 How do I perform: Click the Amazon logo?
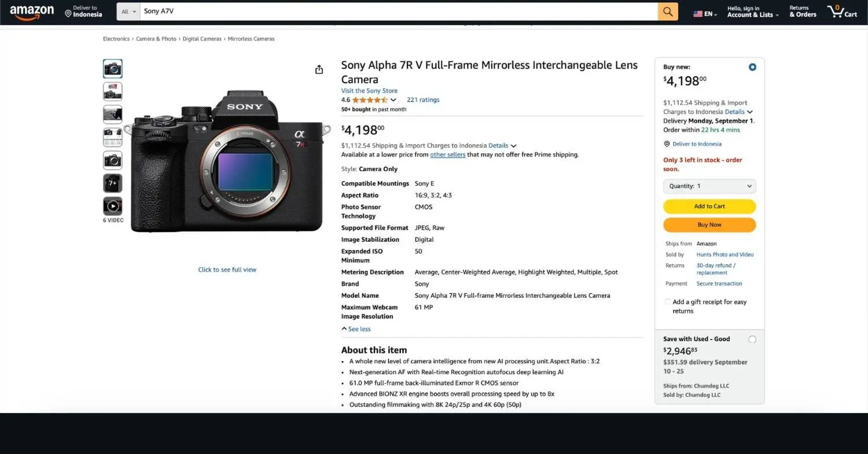pos(32,12)
